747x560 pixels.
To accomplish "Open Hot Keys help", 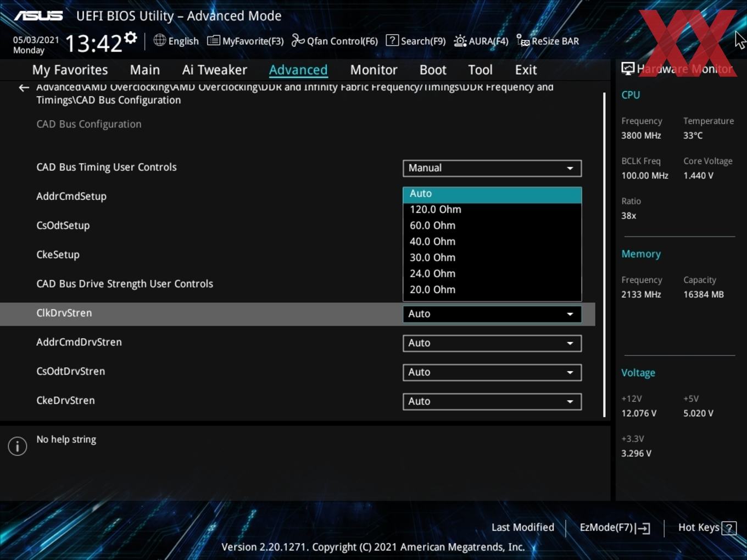I will (x=707, y=528).
